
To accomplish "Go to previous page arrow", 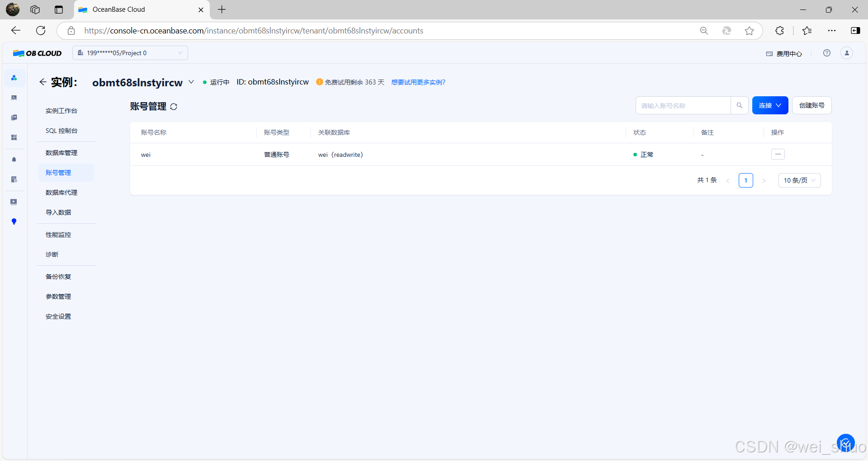I will coord(728,181).
